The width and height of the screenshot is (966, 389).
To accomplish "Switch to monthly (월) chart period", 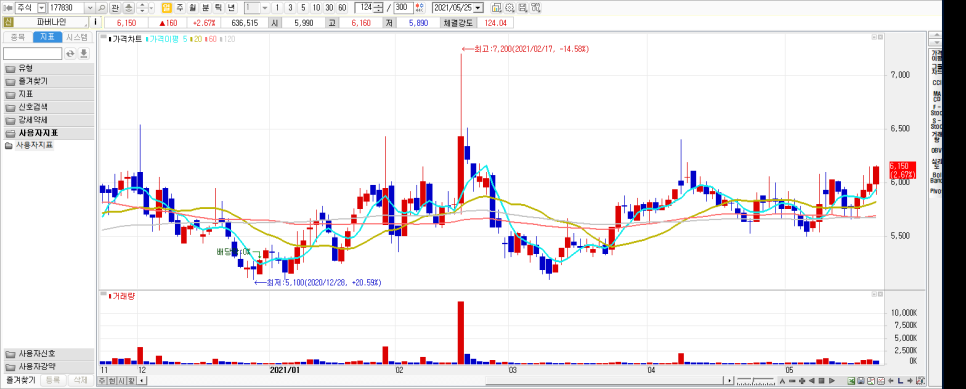I will (x=192, y=7).
